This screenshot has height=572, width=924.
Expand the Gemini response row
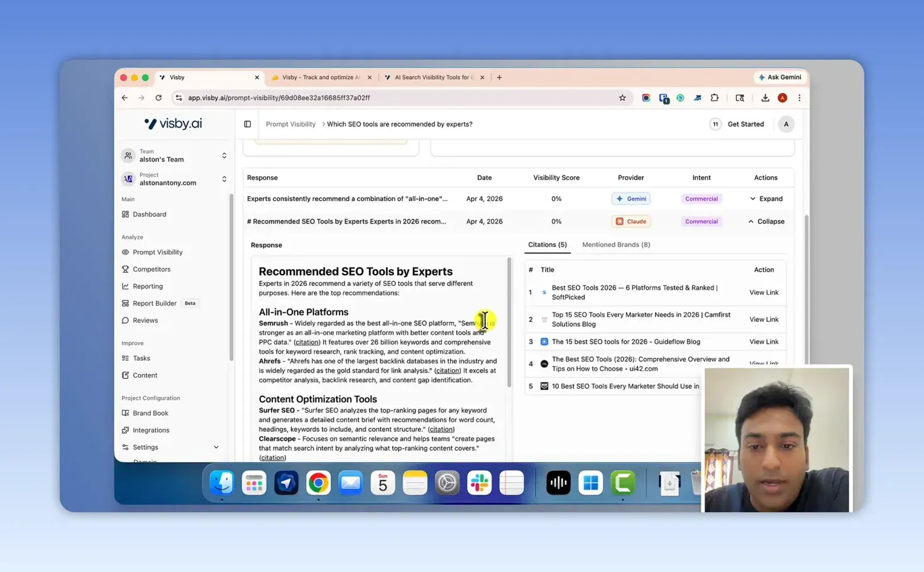point(766,199)
